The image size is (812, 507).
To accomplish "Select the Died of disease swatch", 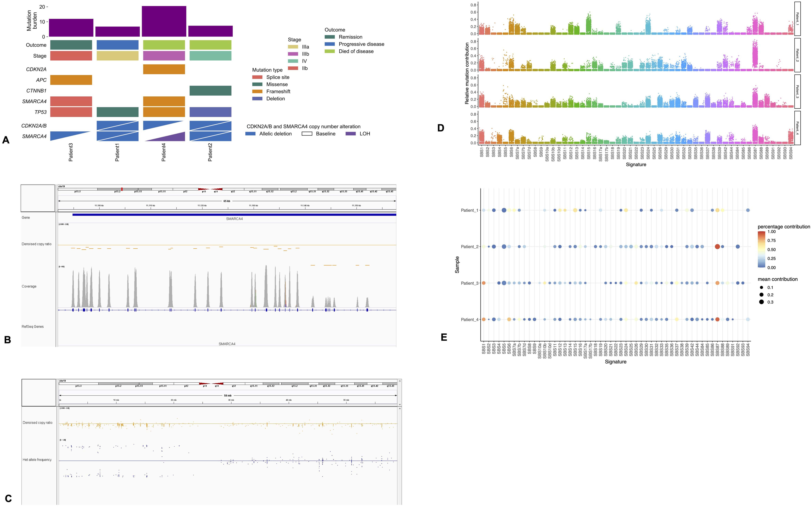I will 330,51.
